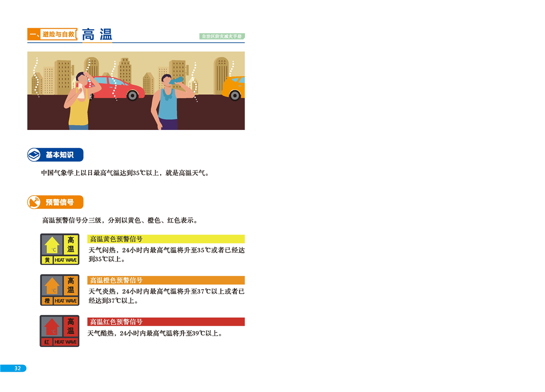This screenshot has width=545, height=392.
Task: Click the sentence 高温预警信号分三级
Action: pos(121,220)
